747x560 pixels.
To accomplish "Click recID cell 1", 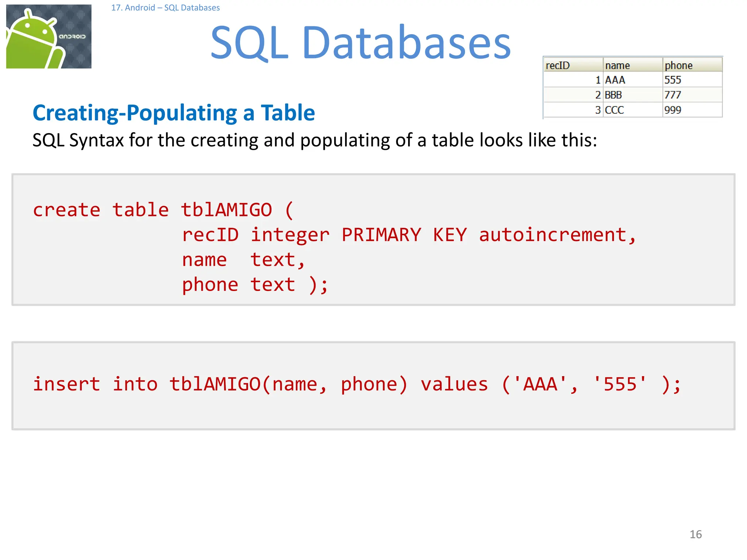I will pyautogui.click(x=573, y=79).
